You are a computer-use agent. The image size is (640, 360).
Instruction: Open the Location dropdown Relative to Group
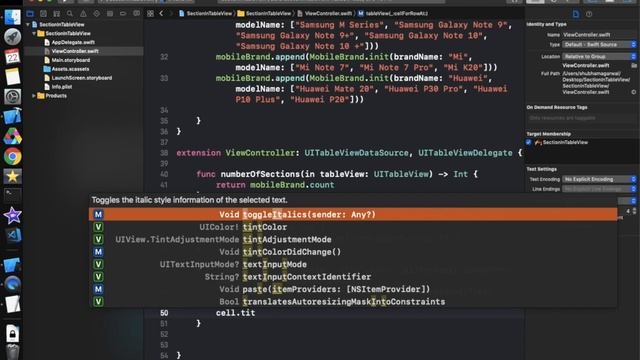tap(599, 57)
